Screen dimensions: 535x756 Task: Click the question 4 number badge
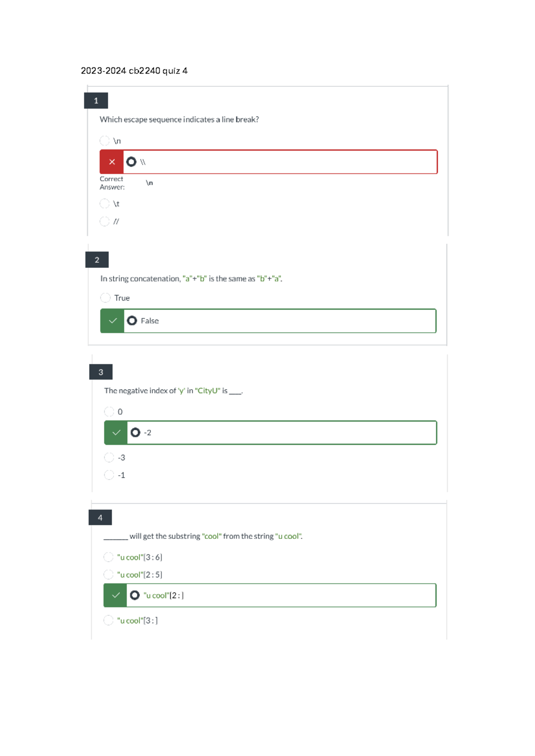click(x=100, y=518)
